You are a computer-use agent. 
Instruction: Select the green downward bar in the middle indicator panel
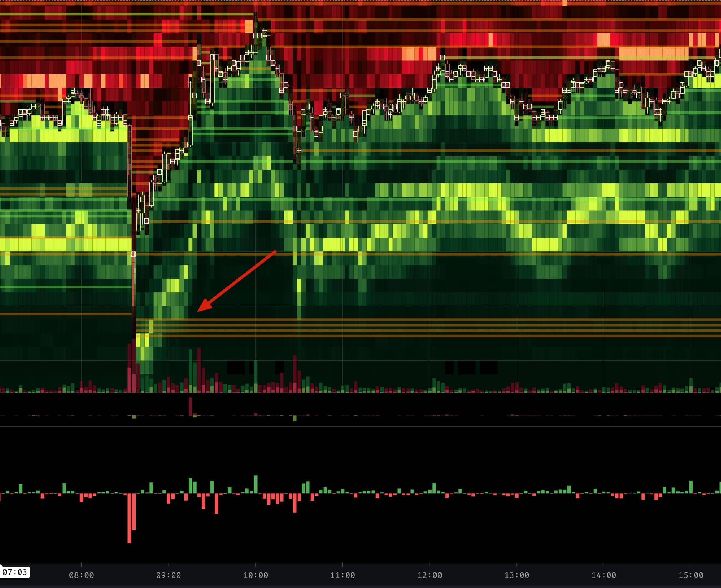pyautogui.click(x=294, y=418)
